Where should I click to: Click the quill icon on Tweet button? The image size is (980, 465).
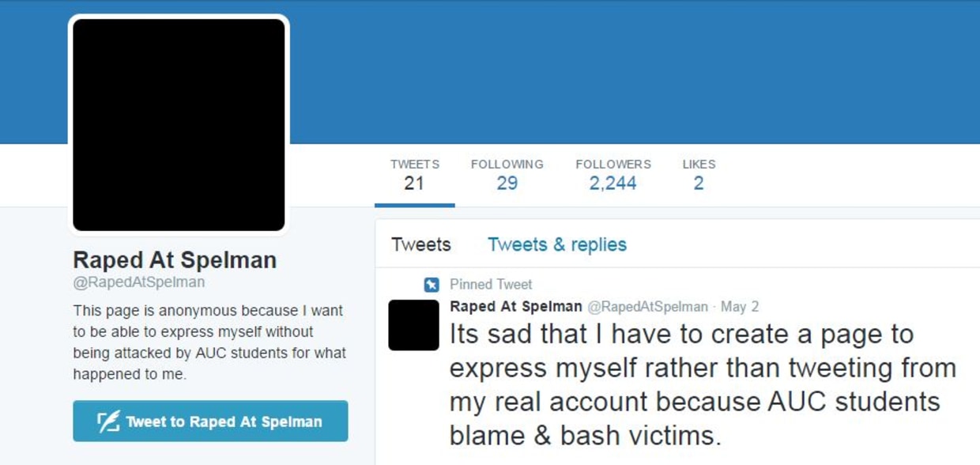109,422
